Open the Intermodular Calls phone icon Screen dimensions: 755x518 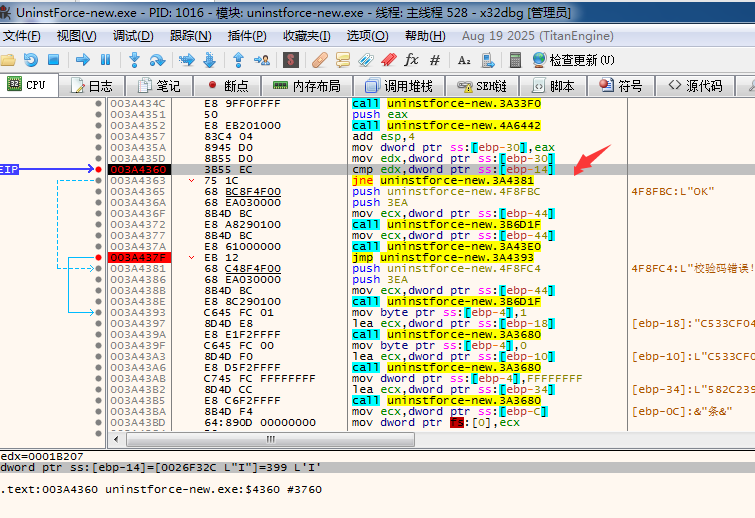click(488, 60)
